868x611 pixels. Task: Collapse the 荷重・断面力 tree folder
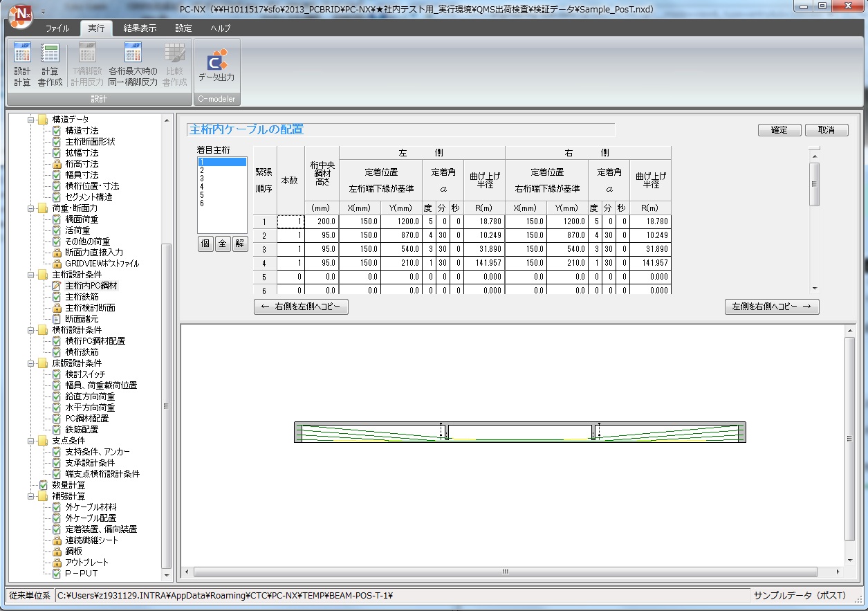click(30, 208)
